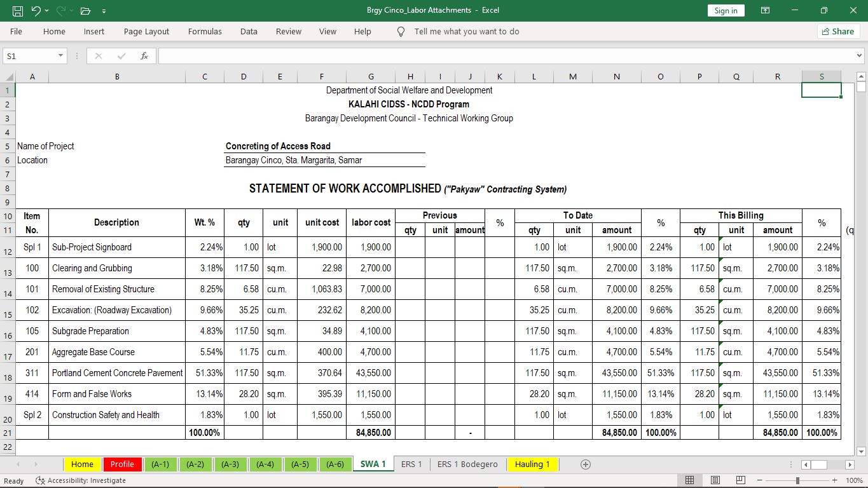
Task: Click the vertical scrollbar down arrow
Action: pos(862,452)
